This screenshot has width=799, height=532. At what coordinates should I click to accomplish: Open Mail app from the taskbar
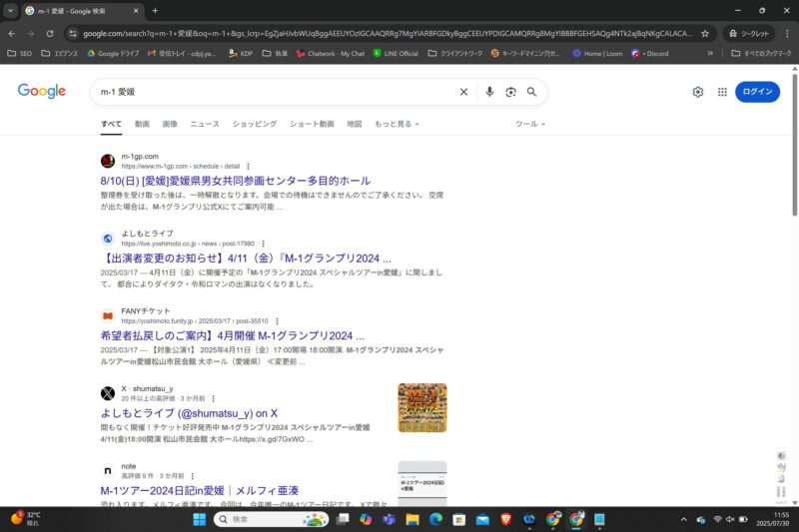(x=482, y=519)
